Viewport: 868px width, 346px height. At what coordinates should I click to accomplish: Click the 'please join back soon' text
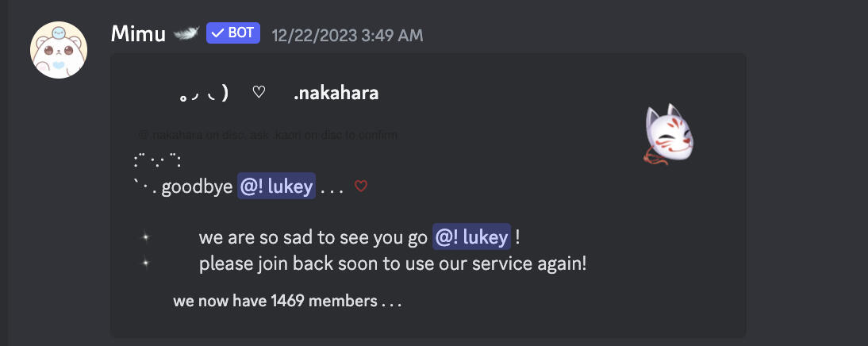tap(393, 263)
